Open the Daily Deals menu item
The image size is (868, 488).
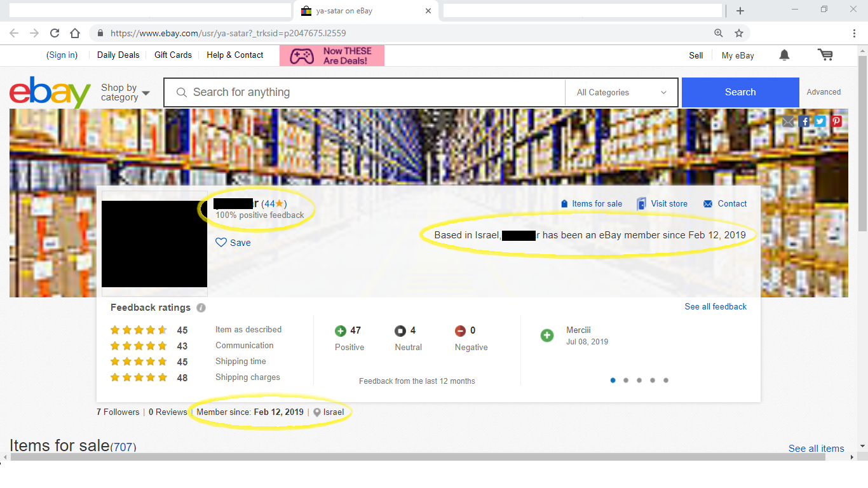(118, 55)
